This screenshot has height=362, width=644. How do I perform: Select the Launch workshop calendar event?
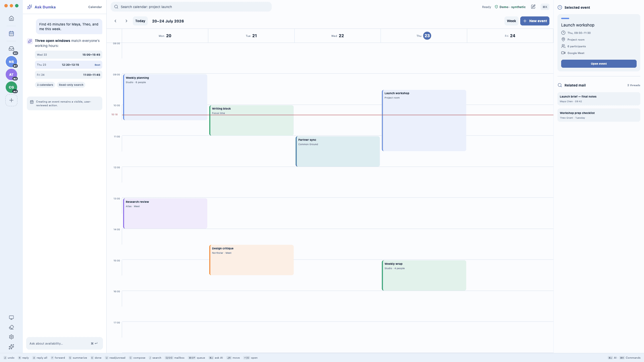424,121
